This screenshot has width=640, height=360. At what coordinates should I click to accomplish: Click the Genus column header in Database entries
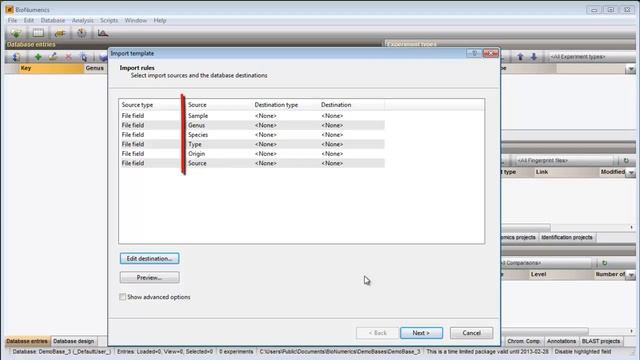95,68
